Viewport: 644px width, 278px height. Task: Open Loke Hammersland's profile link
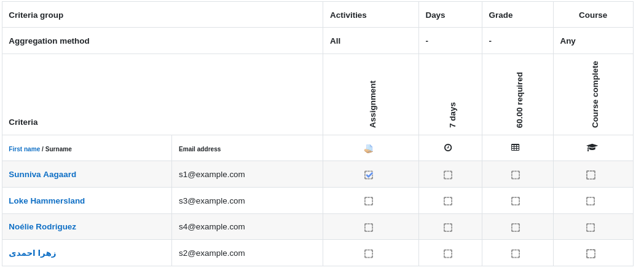coord(47,201)
